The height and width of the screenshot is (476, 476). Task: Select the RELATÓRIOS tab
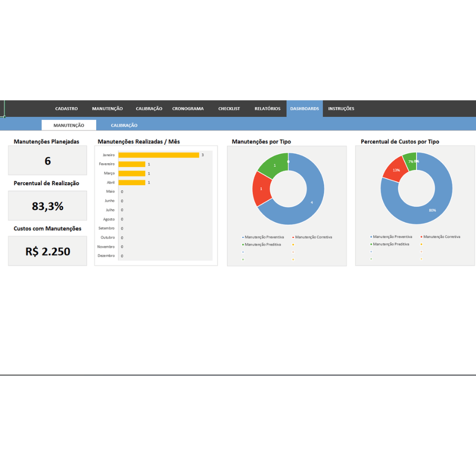(x=268, y=109)
